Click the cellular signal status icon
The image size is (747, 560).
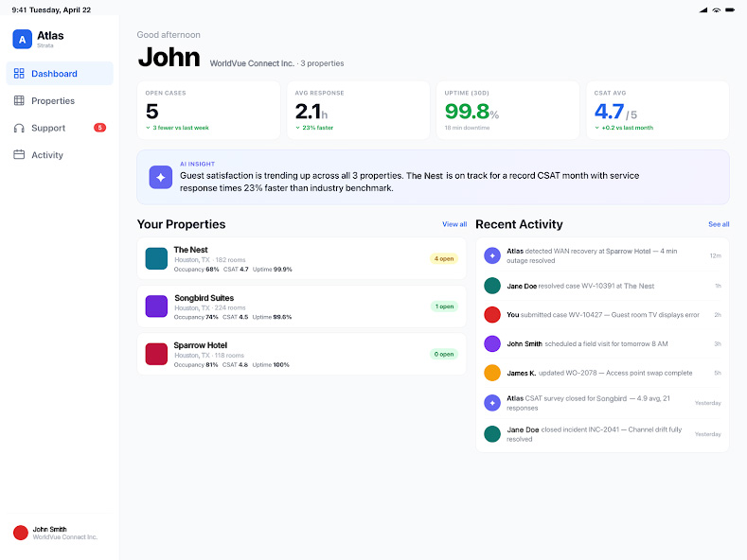tap(703, 10)
